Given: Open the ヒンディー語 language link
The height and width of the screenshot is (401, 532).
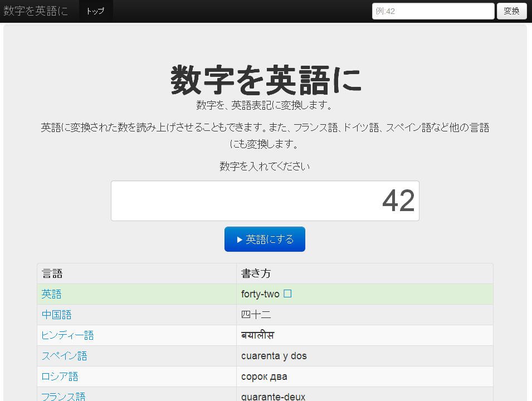Looking at the screenshot, I should pos(67,335).
